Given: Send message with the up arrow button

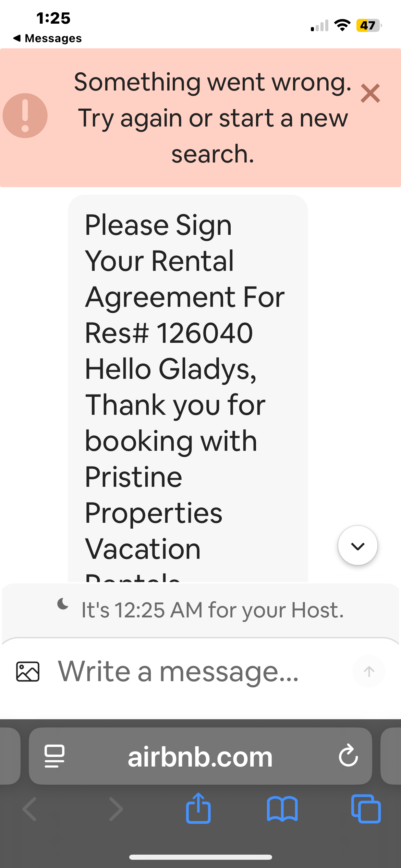Looking at the screenshot, I should coord(369,671).
